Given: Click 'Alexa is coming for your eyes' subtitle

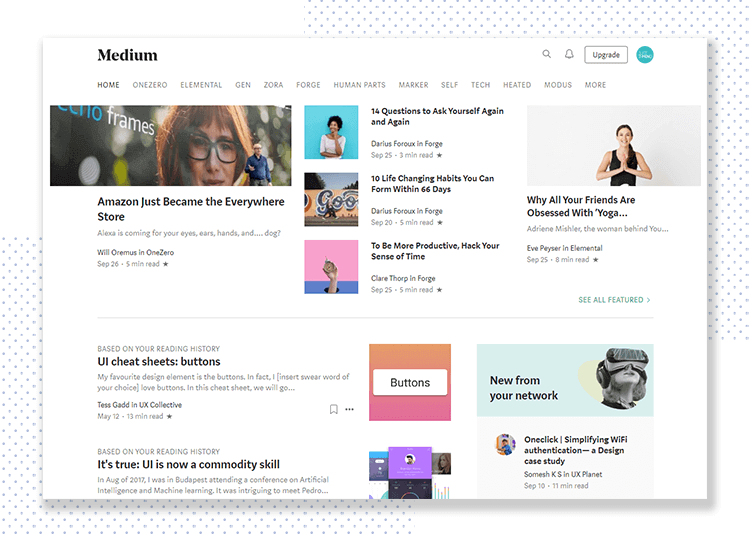Looking at the screenshot, I should click(x=189, y=233).
